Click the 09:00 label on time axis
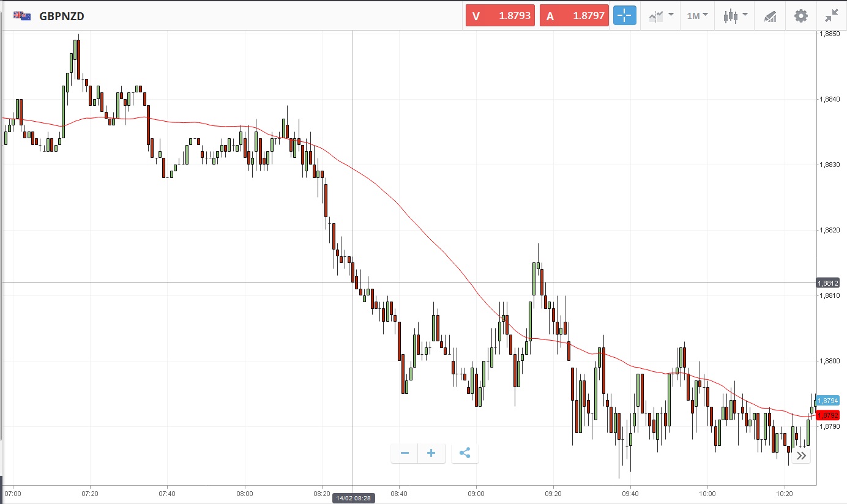This screenshot has height=504, width=847. click(x=476, y=493)
